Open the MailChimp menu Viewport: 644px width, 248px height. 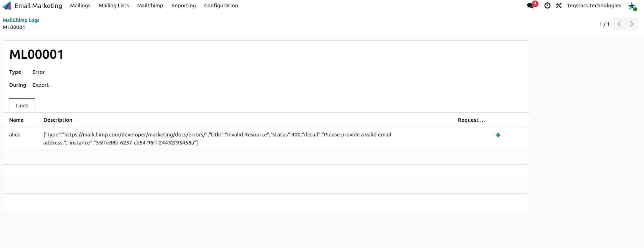coord(150,6)
